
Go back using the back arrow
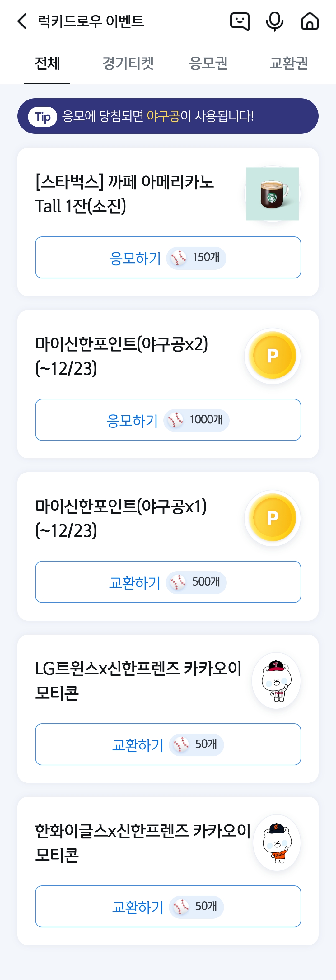[x=22, y=21]
